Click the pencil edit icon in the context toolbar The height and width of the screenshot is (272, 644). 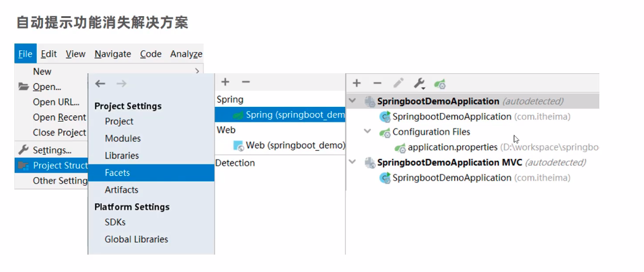coord(398,83)
